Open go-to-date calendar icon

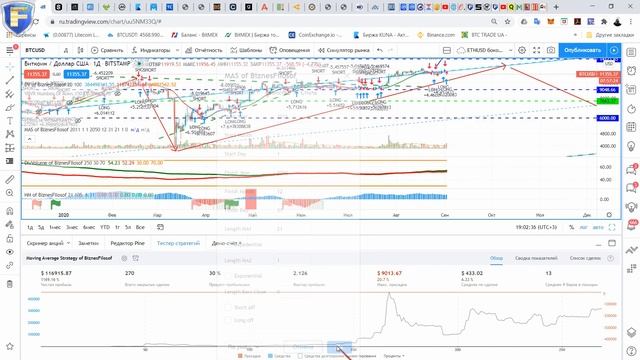click(x=160, y=227)
